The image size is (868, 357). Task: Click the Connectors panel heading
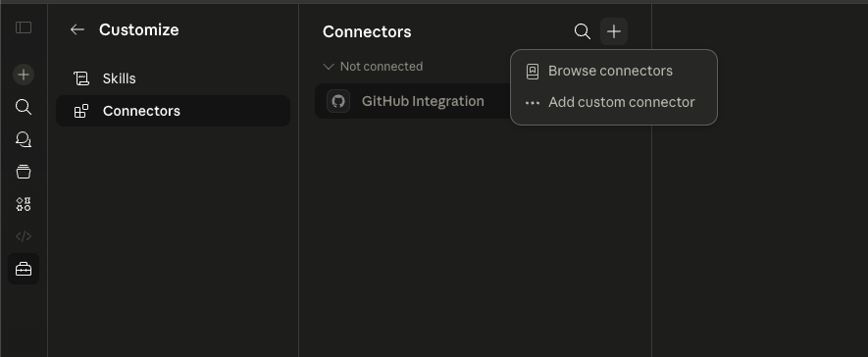367,32
